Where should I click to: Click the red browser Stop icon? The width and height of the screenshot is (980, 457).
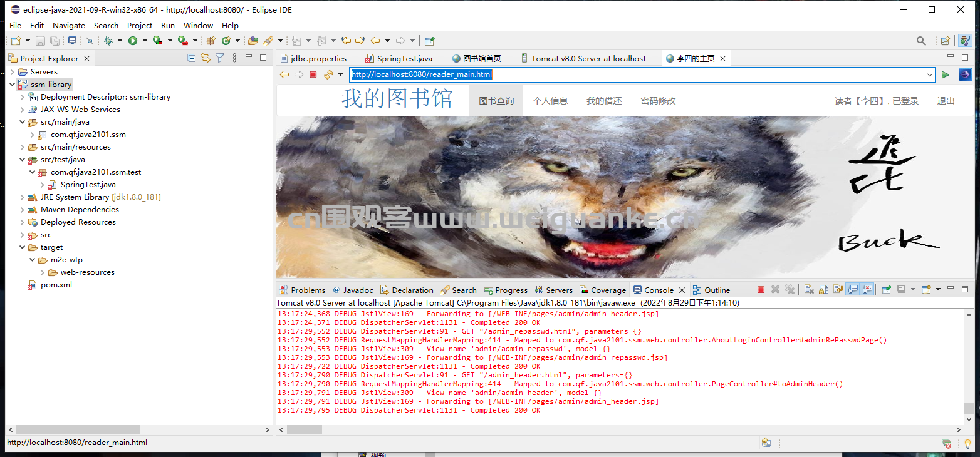click(313, 74)
